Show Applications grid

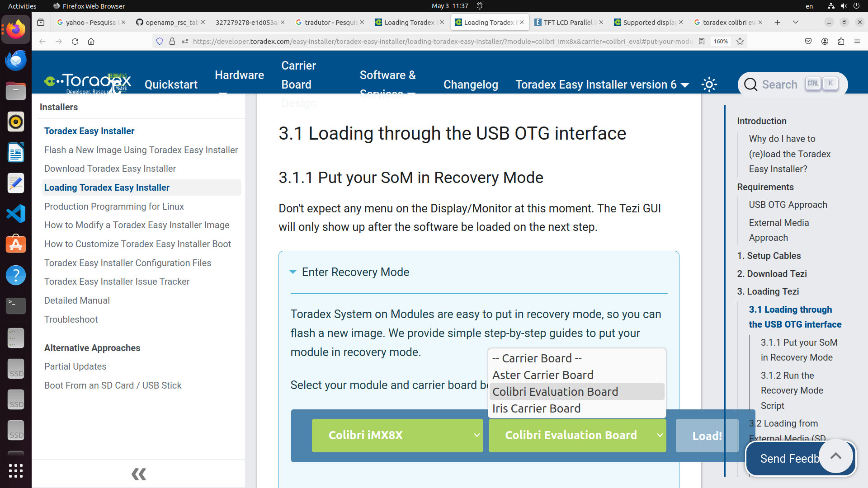pyautogui.click(x=16, y=471)
